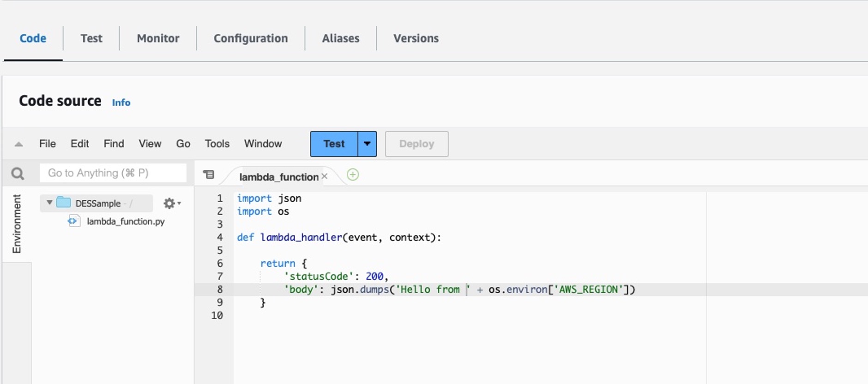
Task: Toggle the Environment side panel
Action: coord(17,224)
